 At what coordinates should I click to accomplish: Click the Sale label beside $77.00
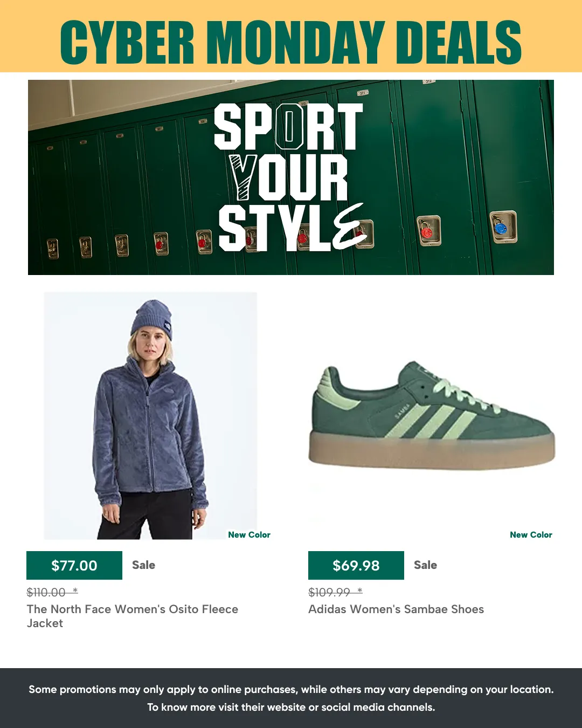(x=144, y=565)
